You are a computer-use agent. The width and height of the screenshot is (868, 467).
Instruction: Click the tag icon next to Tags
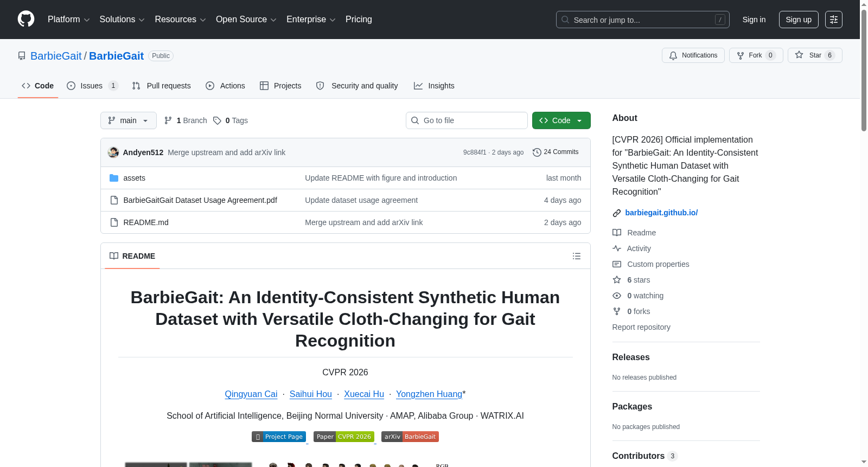tap(217, 120)
